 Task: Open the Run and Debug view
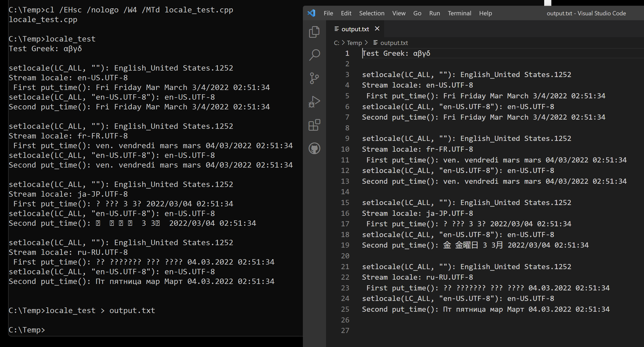(x=314, y=102)
